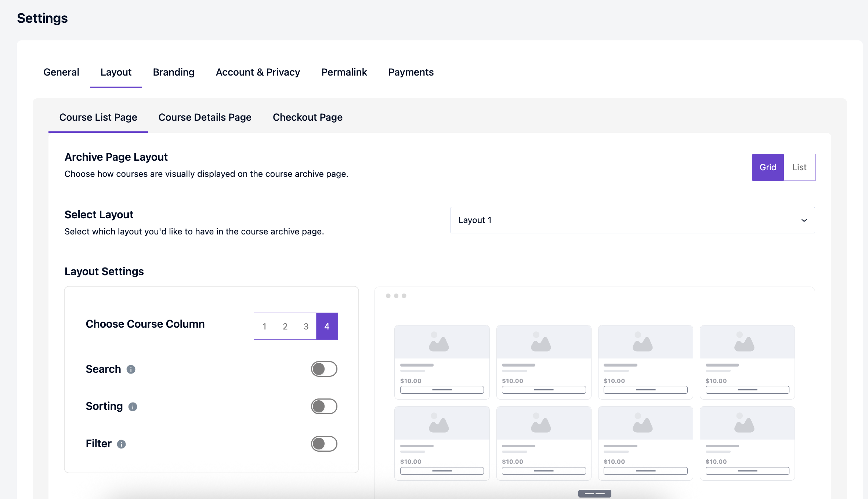Select column count 1 in Choose Course Column

tap(264, 326)
